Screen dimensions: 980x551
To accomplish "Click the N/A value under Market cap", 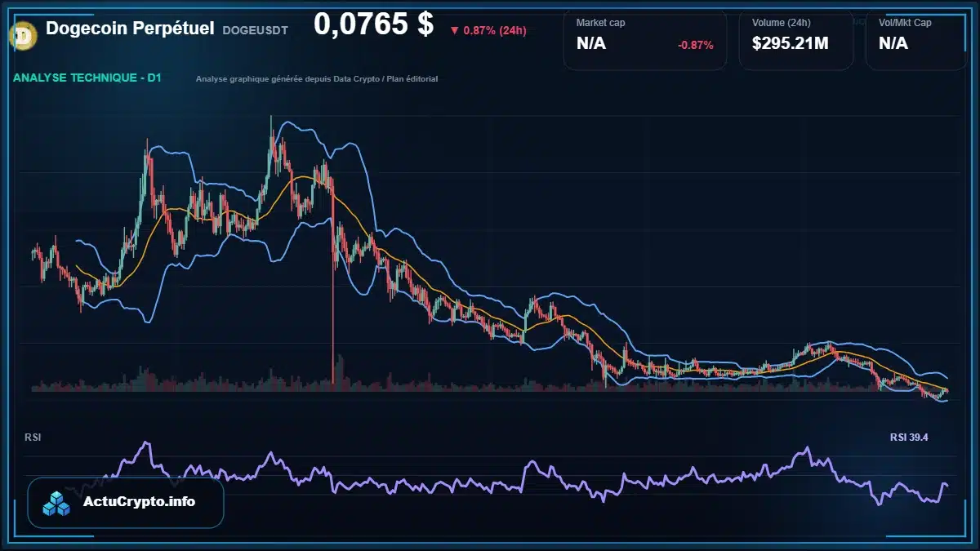I will click(591, 43).
